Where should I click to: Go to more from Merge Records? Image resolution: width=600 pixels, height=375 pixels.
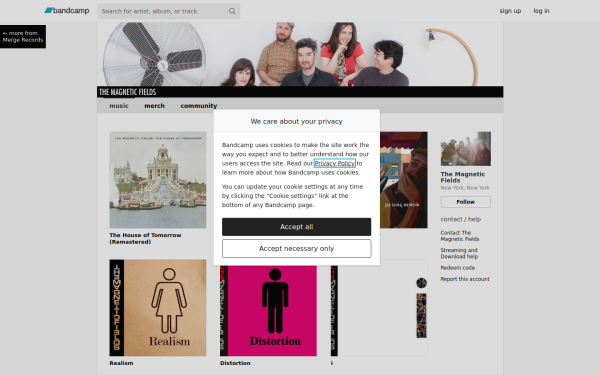(x=23, y=36)
